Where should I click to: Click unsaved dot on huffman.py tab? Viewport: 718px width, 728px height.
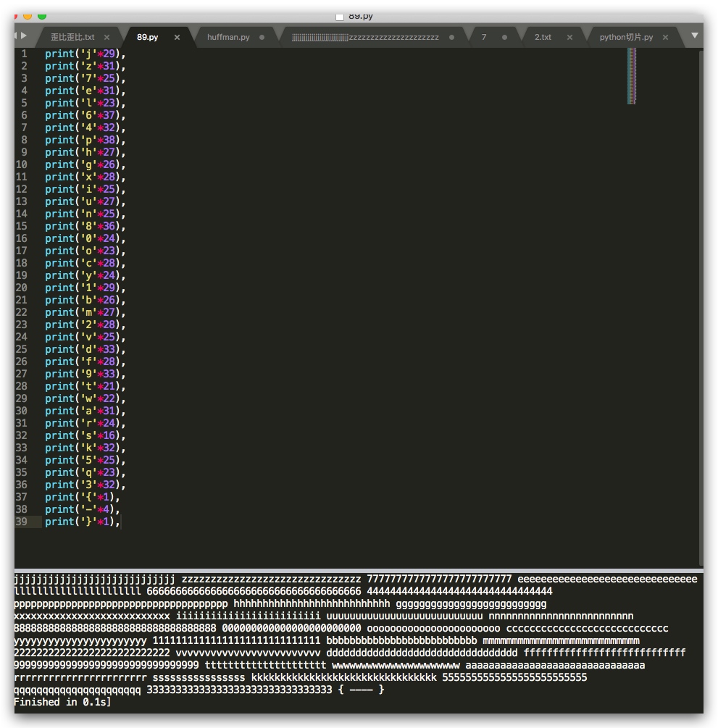(x=262, y=38)
